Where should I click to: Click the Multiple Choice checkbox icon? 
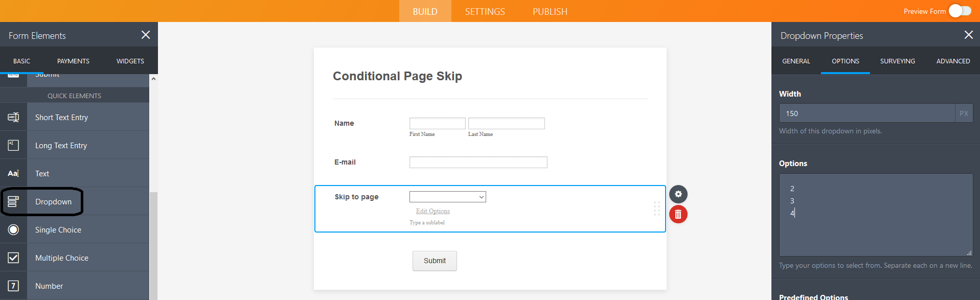13,258
